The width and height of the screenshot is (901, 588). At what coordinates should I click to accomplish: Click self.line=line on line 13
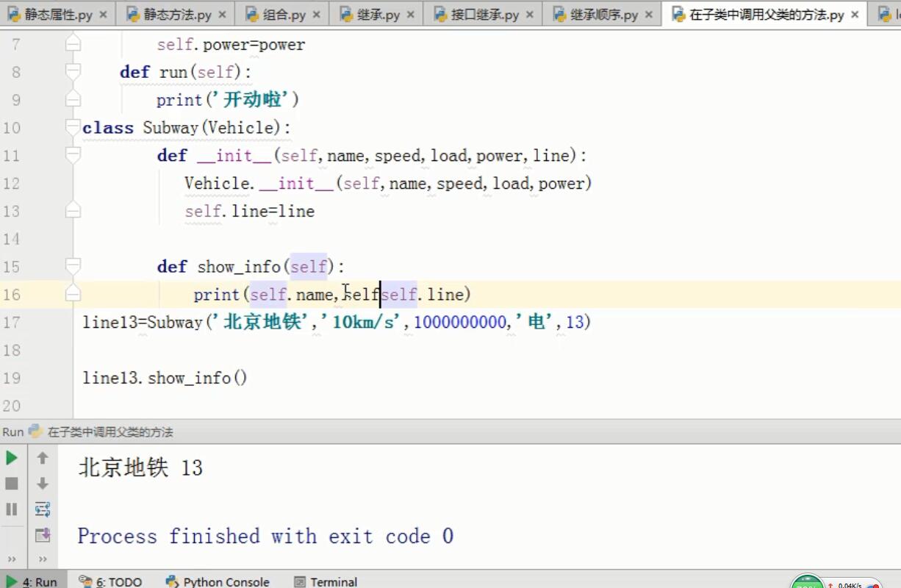250,212
